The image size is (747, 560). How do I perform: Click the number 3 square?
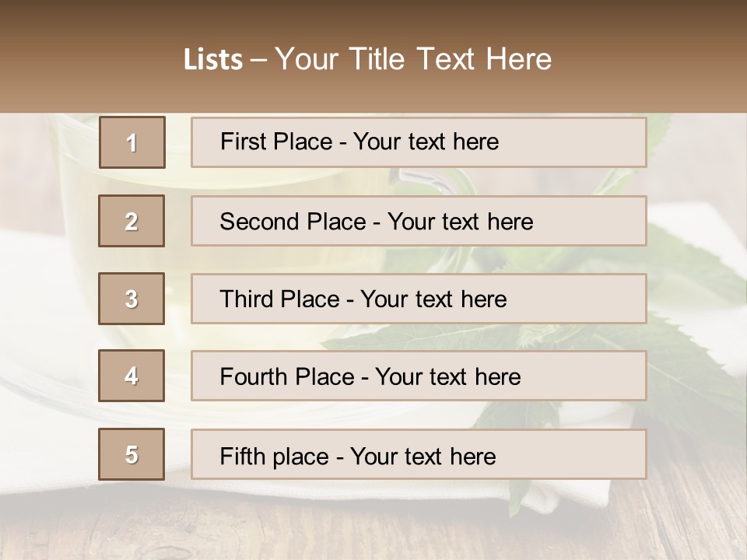click(x=132, y=299)
